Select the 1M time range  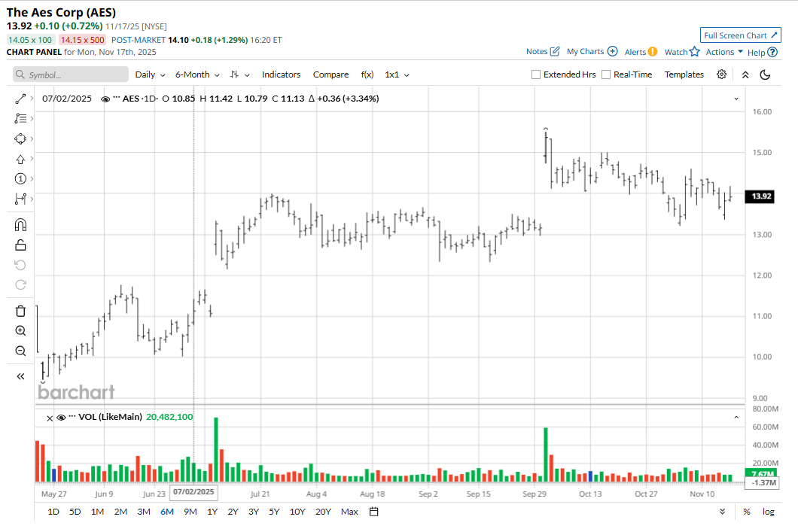coord(97,512)
